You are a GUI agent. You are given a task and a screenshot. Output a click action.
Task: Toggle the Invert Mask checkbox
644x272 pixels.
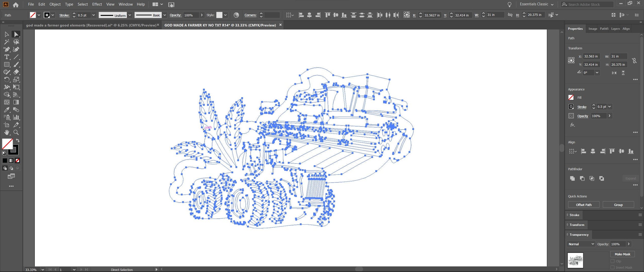click(613, 267)
